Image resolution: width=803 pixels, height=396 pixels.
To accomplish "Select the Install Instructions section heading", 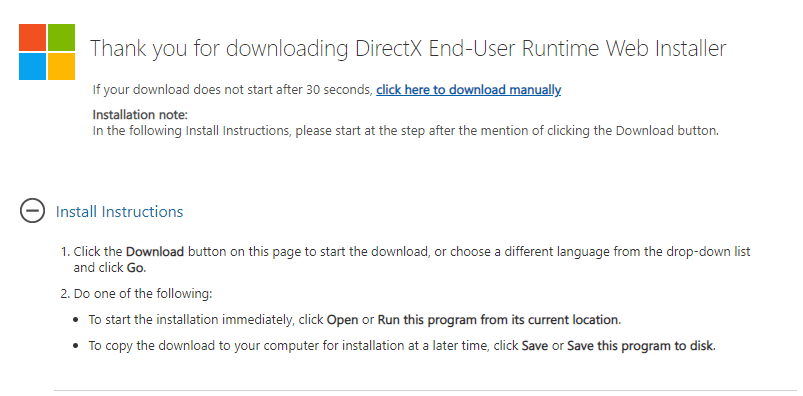I will [119, 212].
